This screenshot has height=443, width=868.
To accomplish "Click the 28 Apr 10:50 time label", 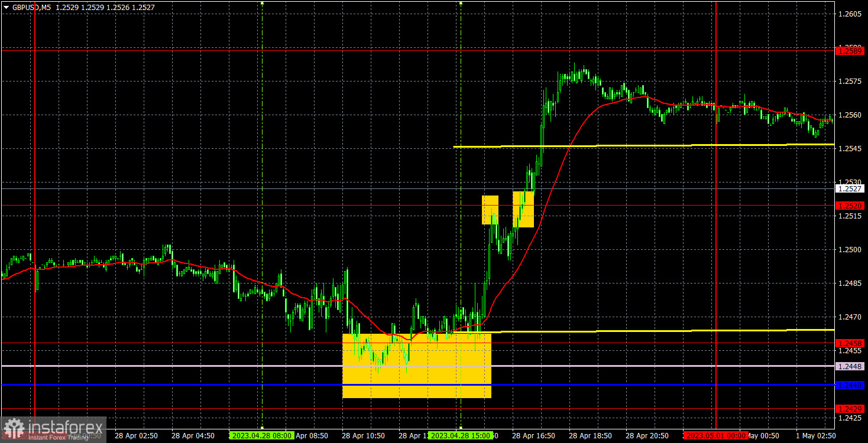I will tap(363, 435).
